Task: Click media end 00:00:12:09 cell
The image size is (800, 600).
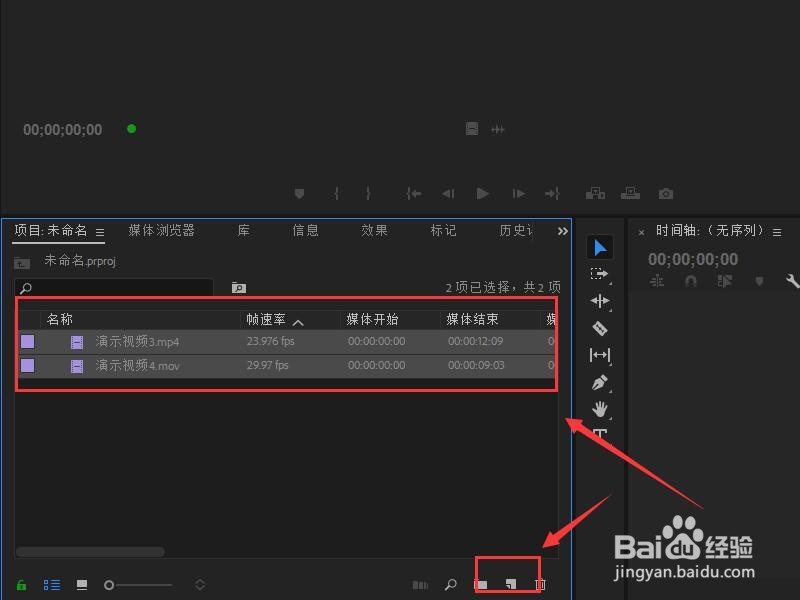Action: [x=476, y=341]
